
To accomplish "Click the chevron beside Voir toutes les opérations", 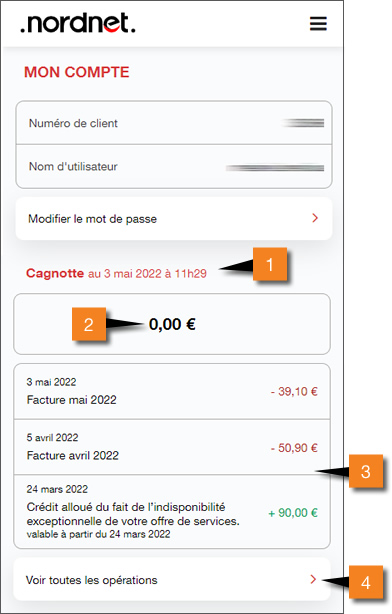I will [313, 579].
